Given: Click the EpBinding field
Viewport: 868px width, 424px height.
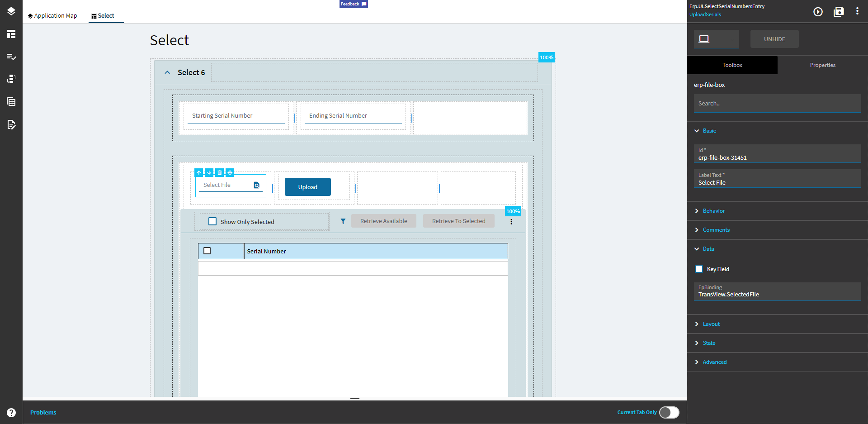Looking at the screenshot, I should (x=778, y=291).
